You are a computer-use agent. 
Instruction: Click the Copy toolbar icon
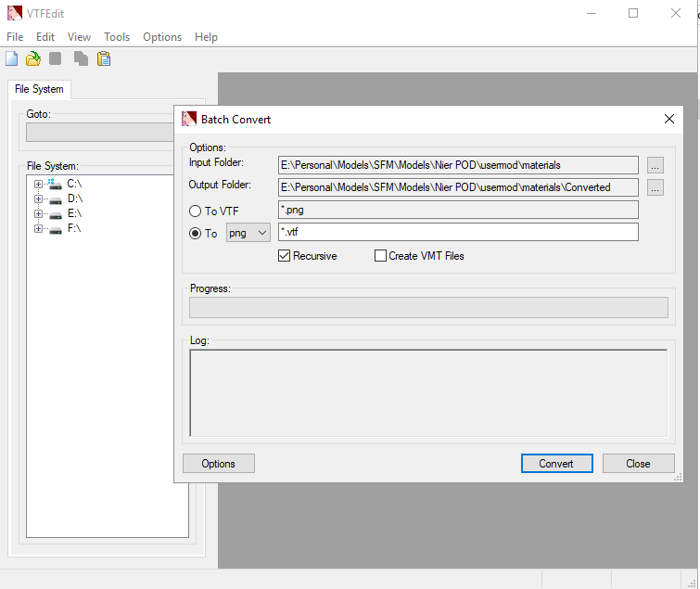click(x=81, y=59)
